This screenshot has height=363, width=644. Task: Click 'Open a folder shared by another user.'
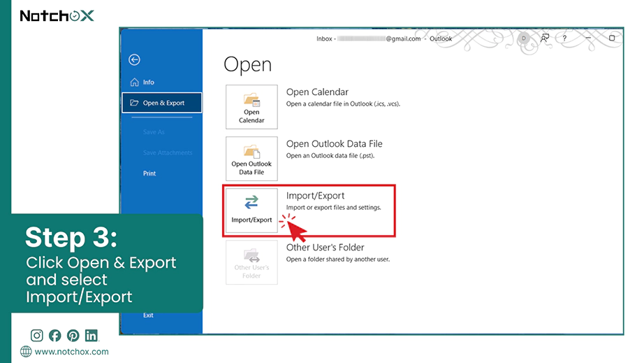coord(338,259)
